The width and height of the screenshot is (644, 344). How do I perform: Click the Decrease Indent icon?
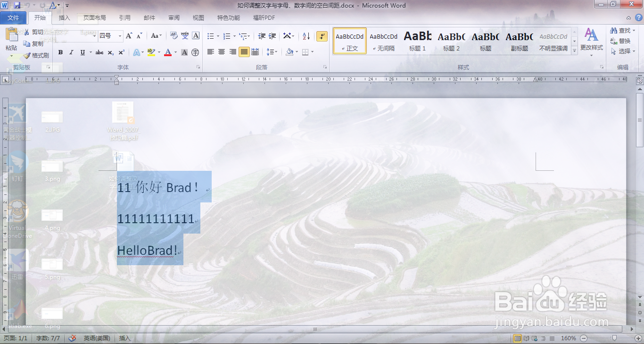point(262,36)
